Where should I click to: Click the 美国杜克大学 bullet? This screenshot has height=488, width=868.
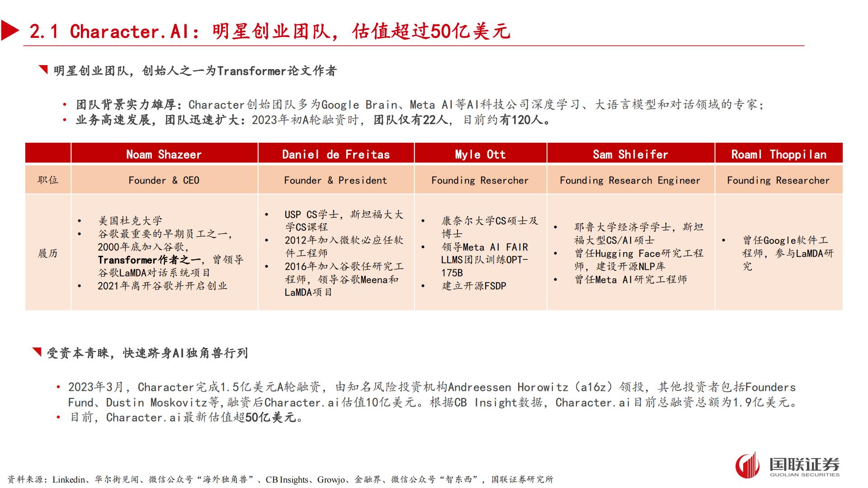130,221
